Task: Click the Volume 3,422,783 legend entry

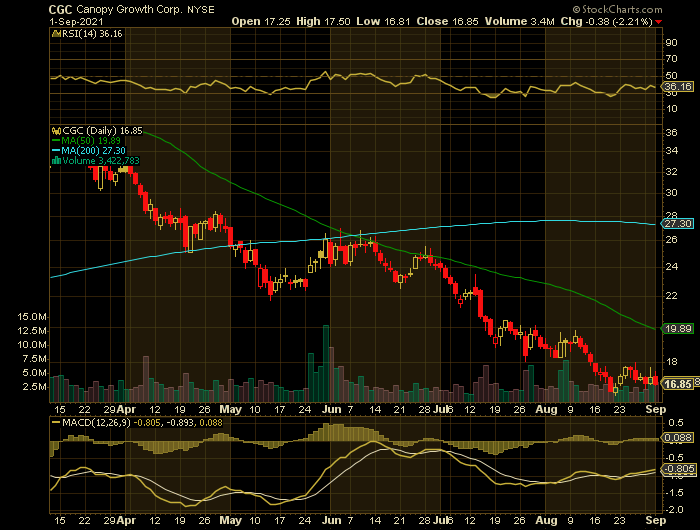Action: click(x=101, y=160)
